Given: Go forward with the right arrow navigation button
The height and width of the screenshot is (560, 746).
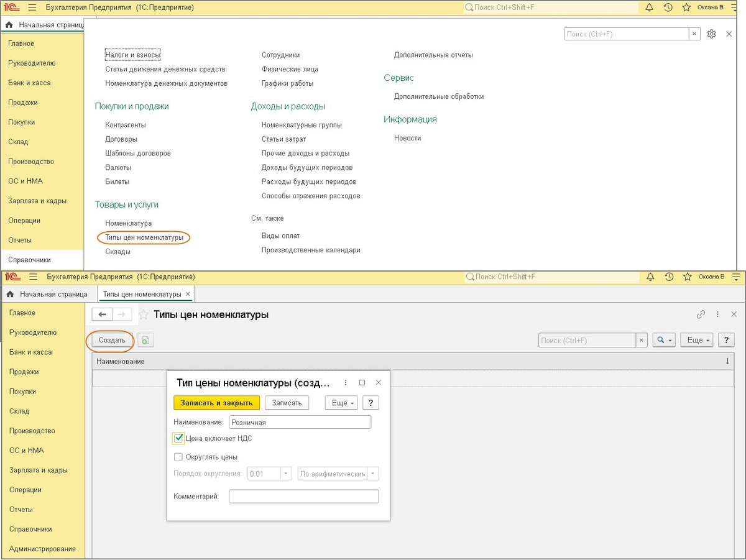Looking at the screenshot, I should (122, 314).
